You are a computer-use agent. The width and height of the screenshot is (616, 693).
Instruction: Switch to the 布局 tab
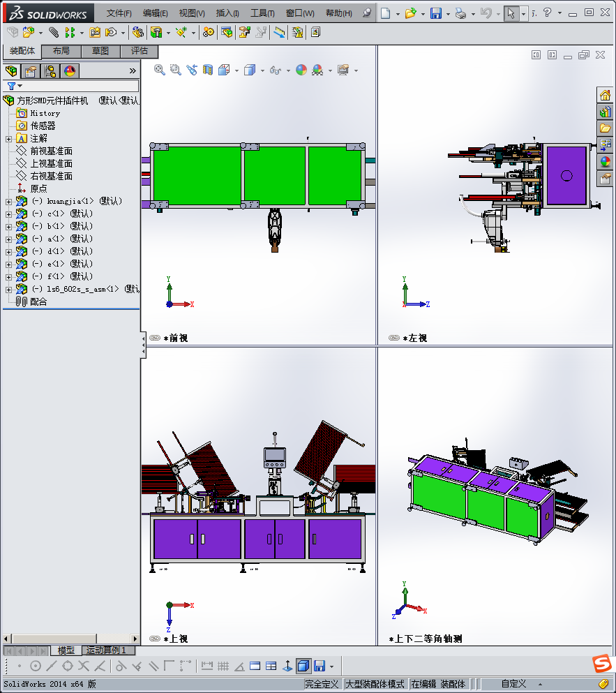coord(61,51)
